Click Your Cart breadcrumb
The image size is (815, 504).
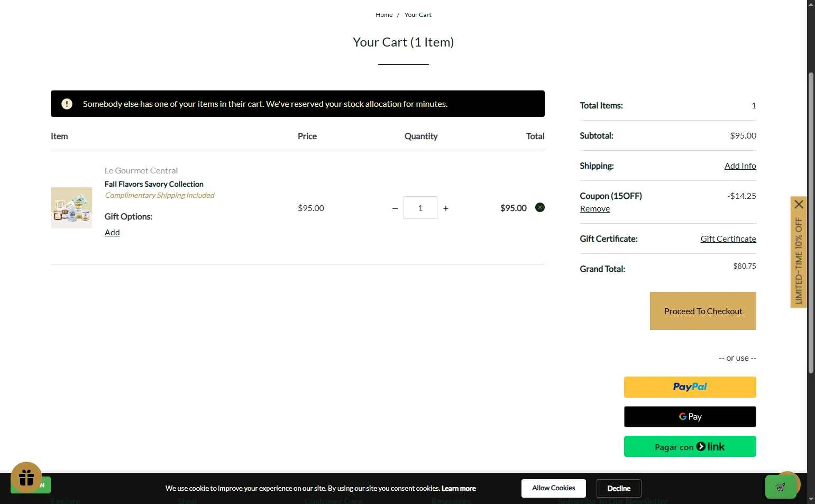[x=418, y=15]
